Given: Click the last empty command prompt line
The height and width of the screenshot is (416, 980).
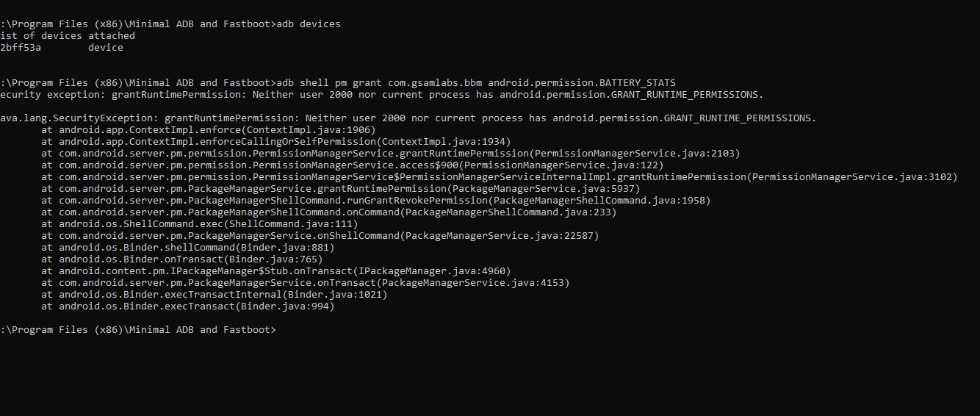Looking at the screenshot, I should pos(138,330).
